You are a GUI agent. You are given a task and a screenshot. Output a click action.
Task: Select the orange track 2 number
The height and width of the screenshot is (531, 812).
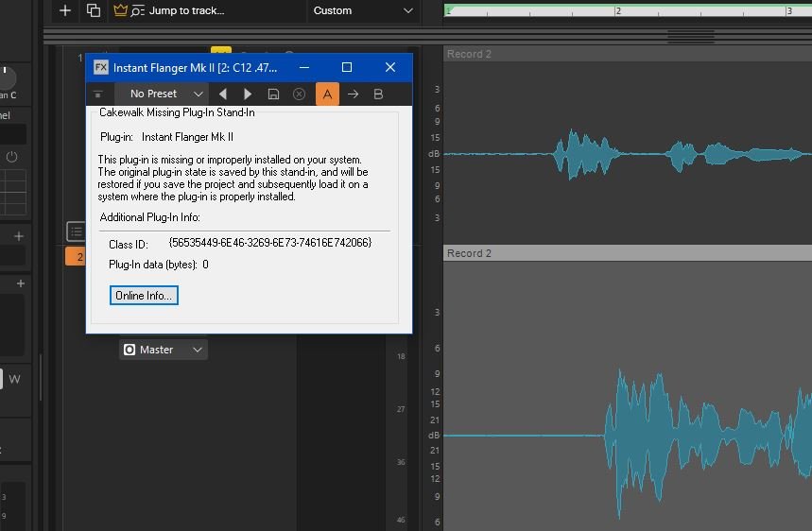(x=77, y=257)
